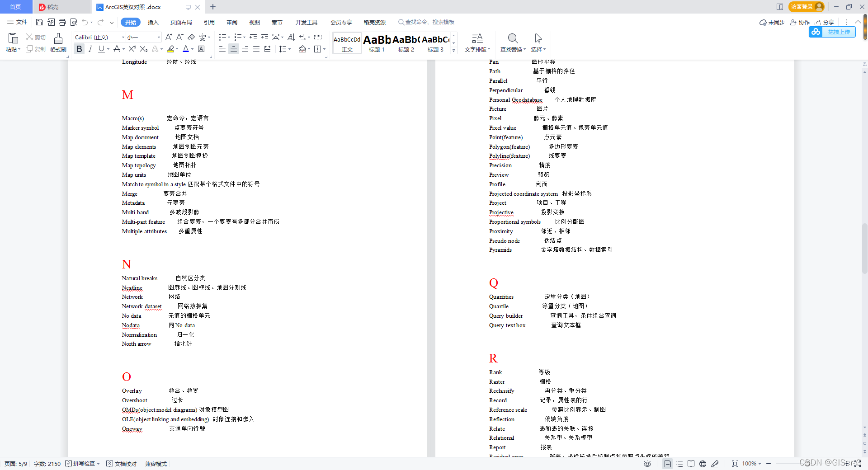Toggle eye-protection mode icon in status bar
The image size is (868, 470).
point(647,464)
